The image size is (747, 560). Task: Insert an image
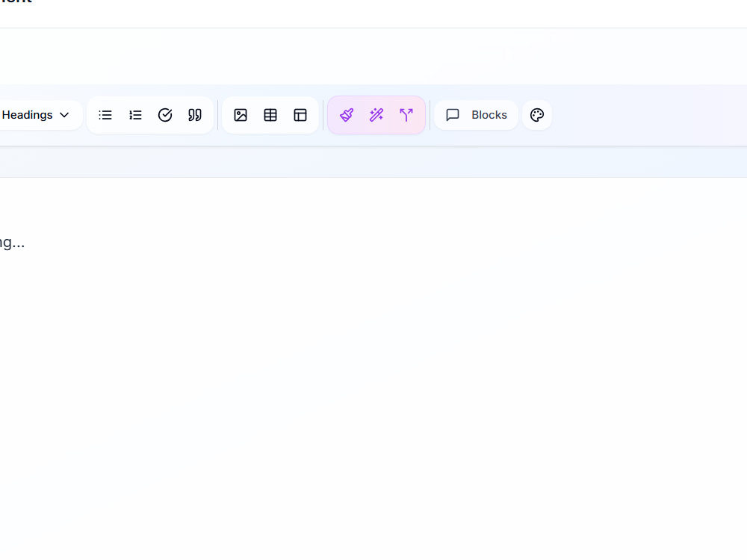[x=241, y=115]
